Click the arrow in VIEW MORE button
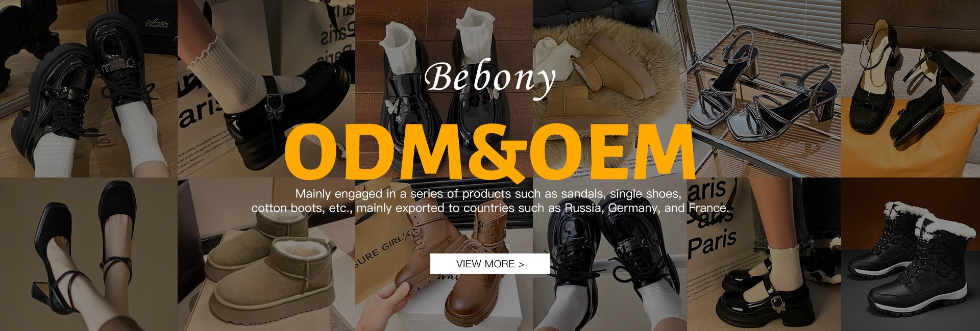 pos(521,264)
